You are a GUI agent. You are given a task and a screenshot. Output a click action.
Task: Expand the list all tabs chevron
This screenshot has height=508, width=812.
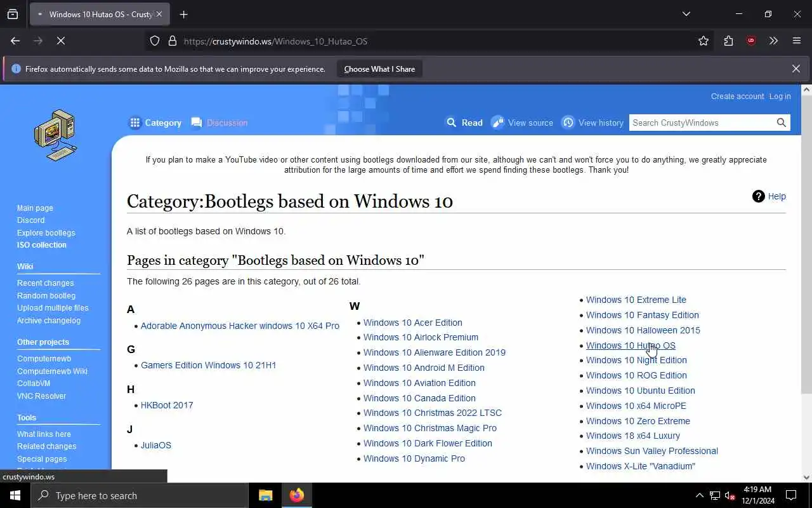pos(686,14)
